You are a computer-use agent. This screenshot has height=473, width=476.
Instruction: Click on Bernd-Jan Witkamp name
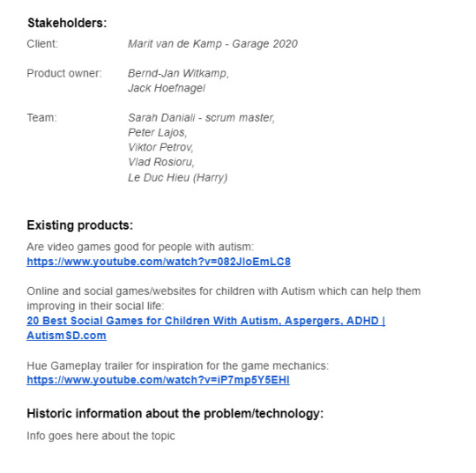178,73
